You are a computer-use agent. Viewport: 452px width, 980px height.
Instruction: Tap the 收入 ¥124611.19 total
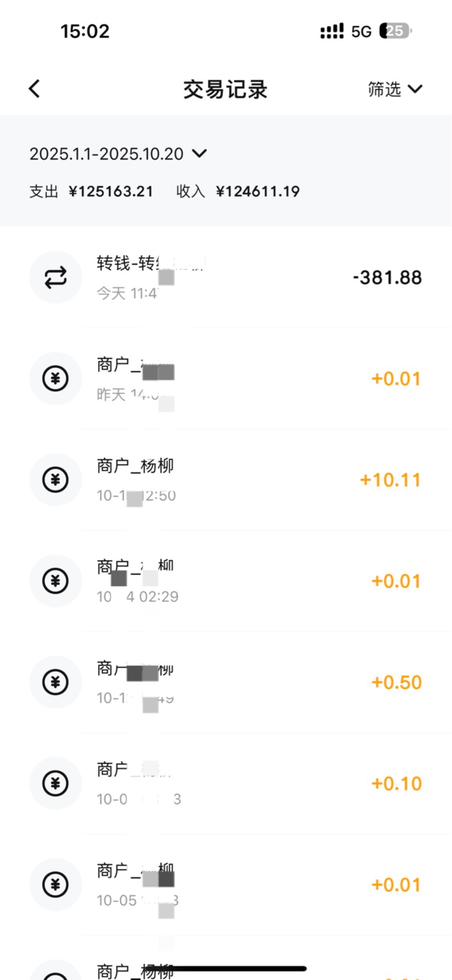pyautogui.click(x=238, y=192)
